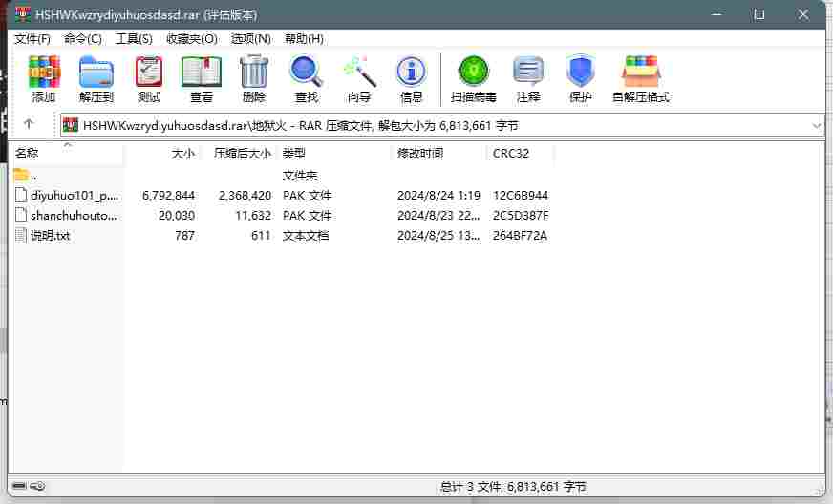The height and width of the screenshot is (504, 833).
Task: Go up one level with arrow button
Action: 29,124
